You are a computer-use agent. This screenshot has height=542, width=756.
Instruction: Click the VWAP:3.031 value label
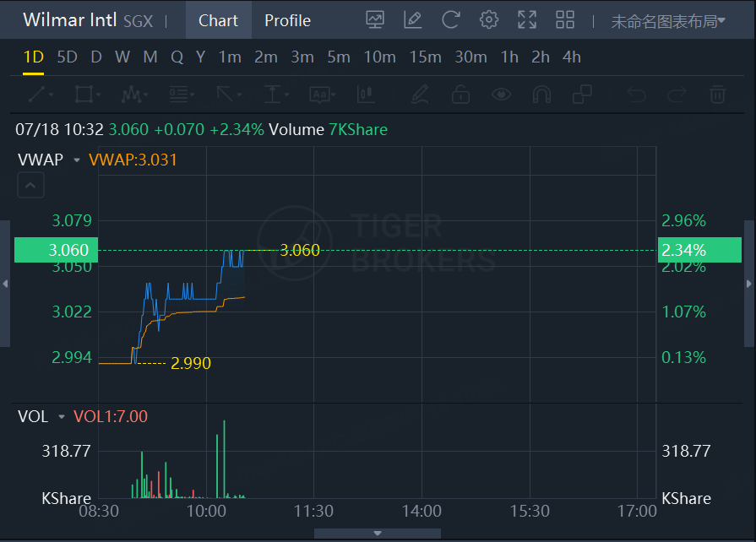(x=133, y=160)
